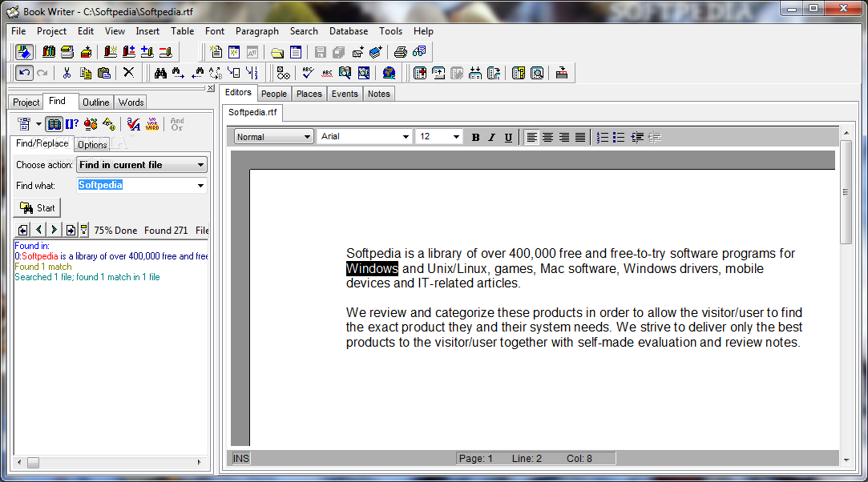Undo the last edit
868x482 pixels.
pyautogui.click(x=24, y=73)
